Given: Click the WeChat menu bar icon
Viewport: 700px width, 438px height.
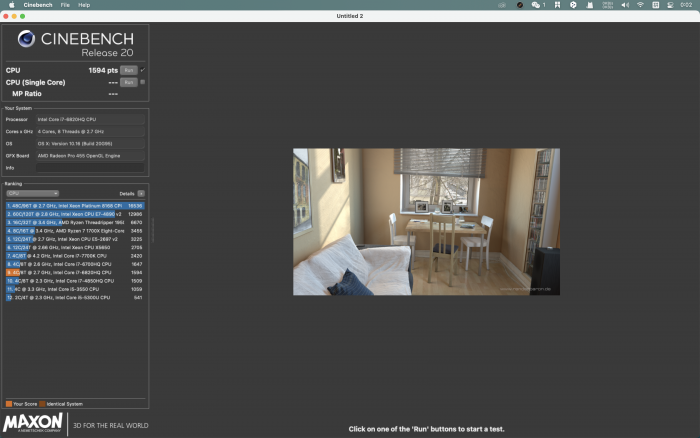Looking at the screenshot, I should [535, 5].
